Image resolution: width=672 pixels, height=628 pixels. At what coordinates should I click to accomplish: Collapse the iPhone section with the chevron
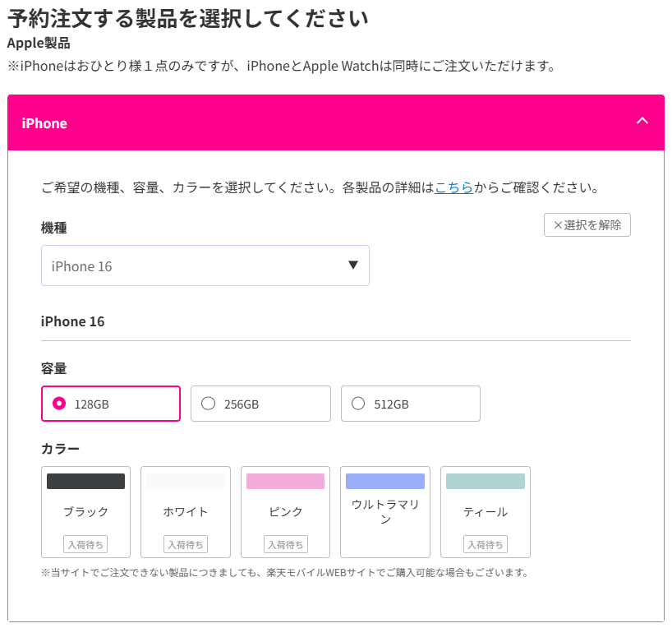(642, 120)
